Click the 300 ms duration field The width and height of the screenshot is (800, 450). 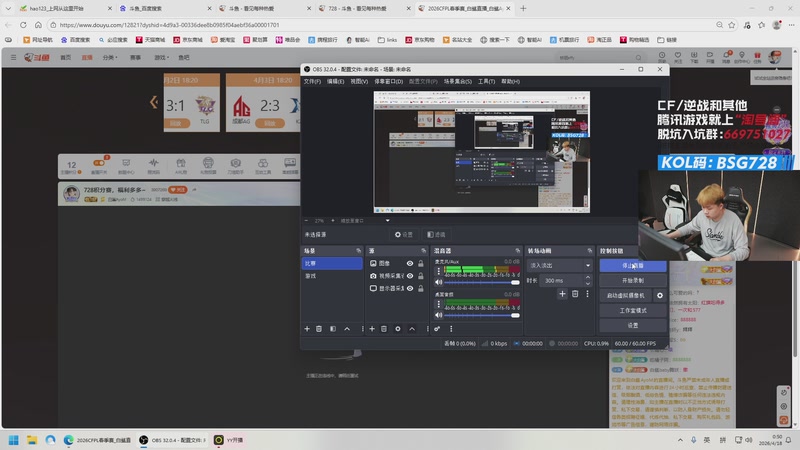pos(561,281)
